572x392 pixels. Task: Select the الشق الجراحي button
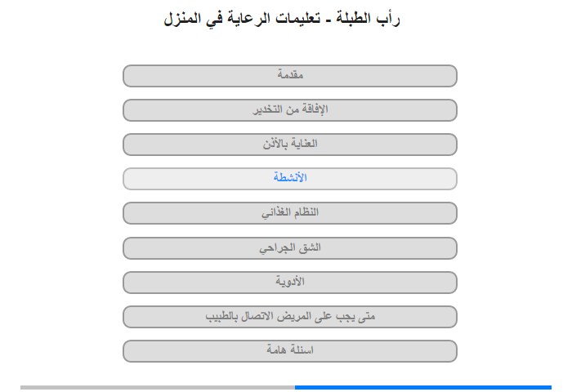tap(290, 248)
